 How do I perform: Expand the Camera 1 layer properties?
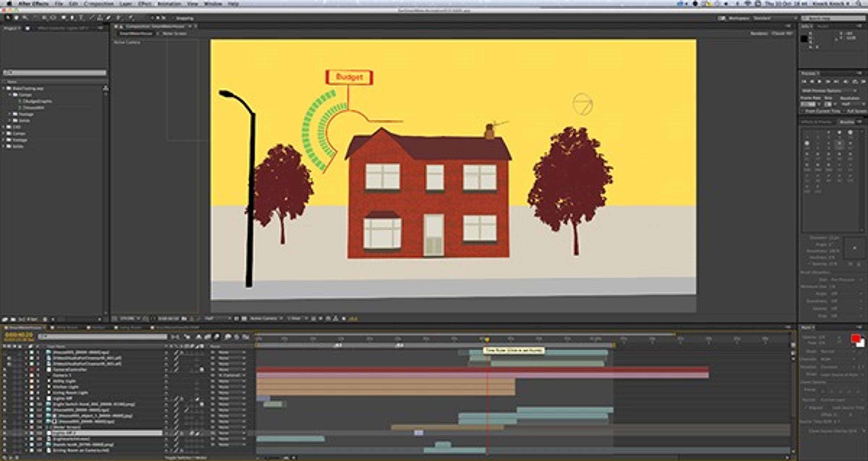[x=26, y=375]
